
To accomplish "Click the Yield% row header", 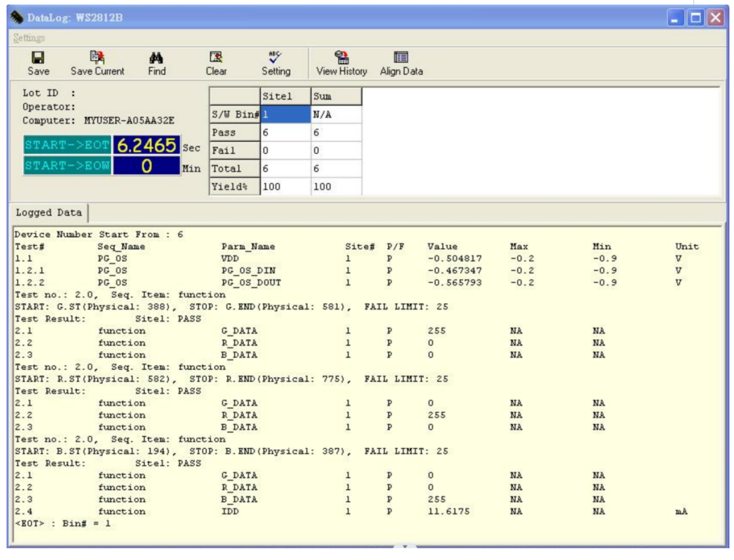I will pyautogui.click(x=234, y=186).
